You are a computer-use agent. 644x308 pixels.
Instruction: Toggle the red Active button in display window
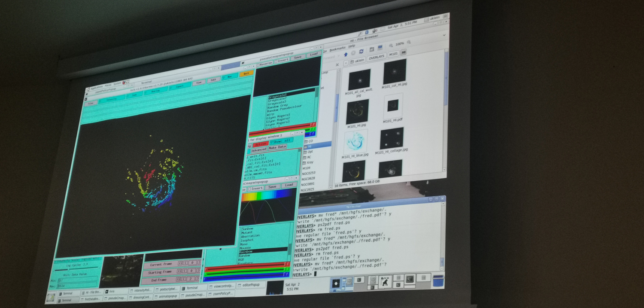point(261,144)
